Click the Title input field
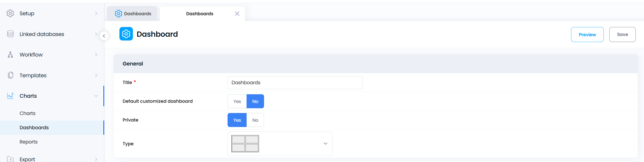 click(295, 83)
